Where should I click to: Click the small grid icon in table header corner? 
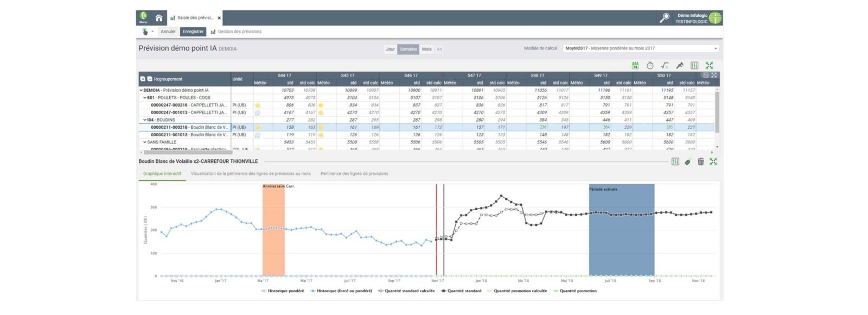pos(706,75)
